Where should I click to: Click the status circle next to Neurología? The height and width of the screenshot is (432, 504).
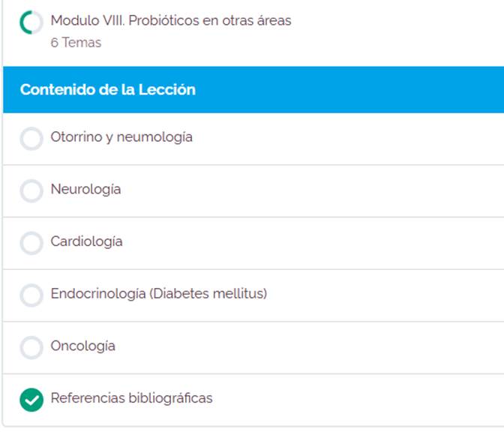(x=31, y=191)
